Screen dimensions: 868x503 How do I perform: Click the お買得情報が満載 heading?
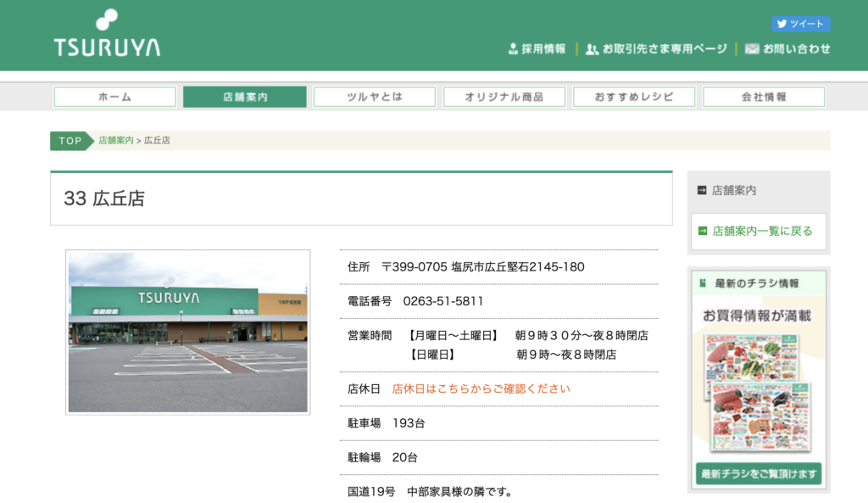pos(757,316)
